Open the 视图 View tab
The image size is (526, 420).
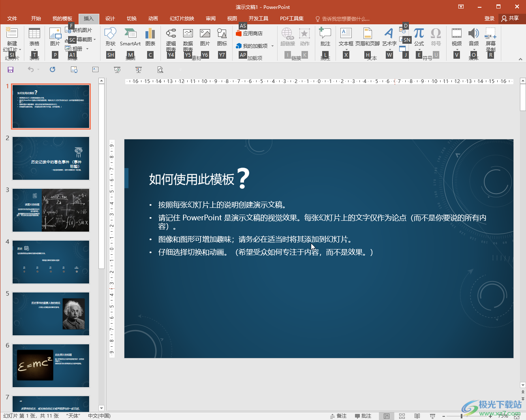(x=232, y=19)
